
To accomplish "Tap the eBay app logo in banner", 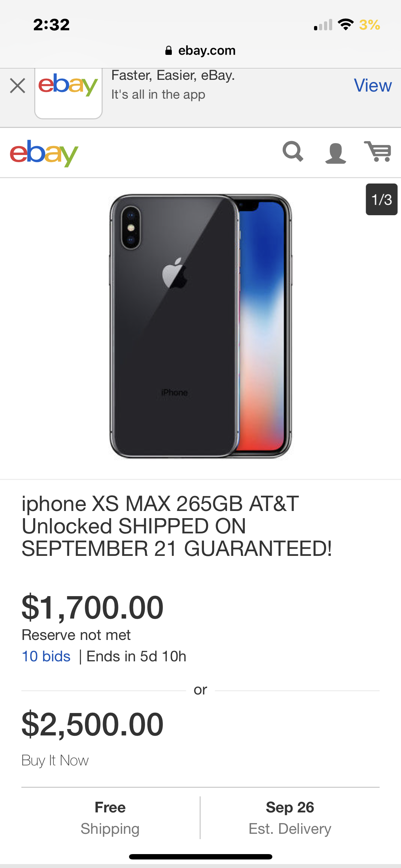I will click(x=68, y=93).
